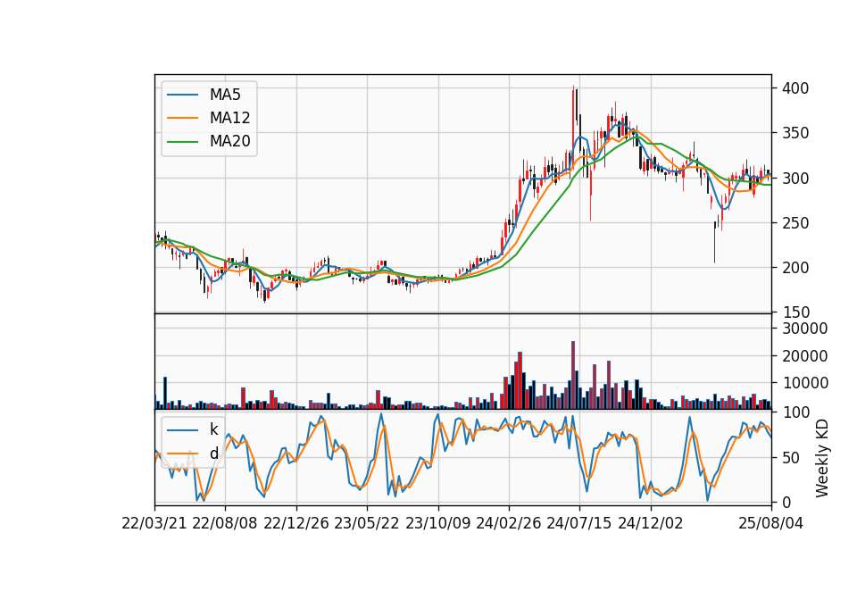This screenshot has width=857, height=616.
Task: Click the 350 price axis tick
Action: tap(795, 133)
